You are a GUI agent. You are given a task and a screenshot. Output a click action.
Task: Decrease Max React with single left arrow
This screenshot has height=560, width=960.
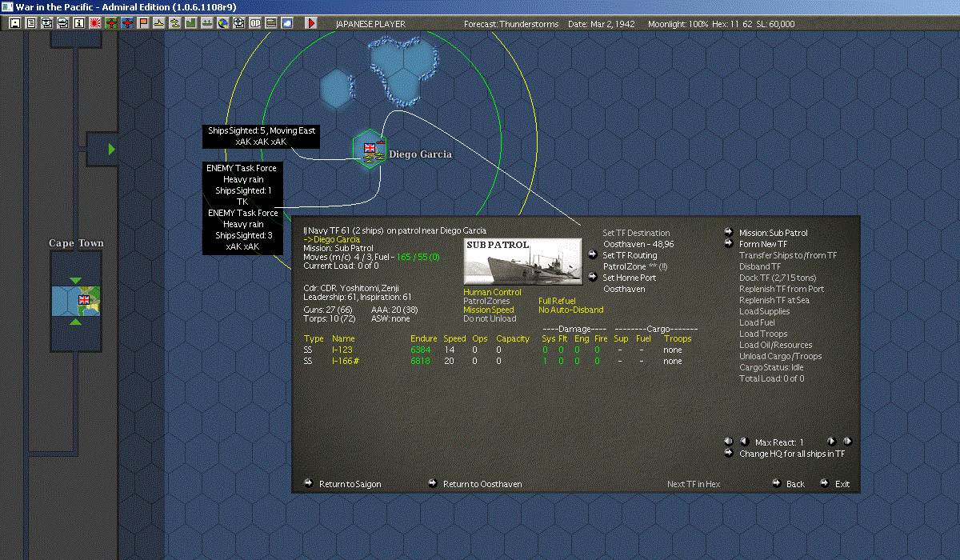click(743, 442)
